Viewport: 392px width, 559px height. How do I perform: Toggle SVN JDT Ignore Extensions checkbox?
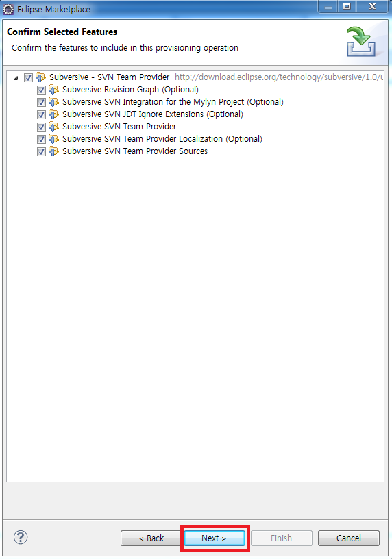pos(41,114)
